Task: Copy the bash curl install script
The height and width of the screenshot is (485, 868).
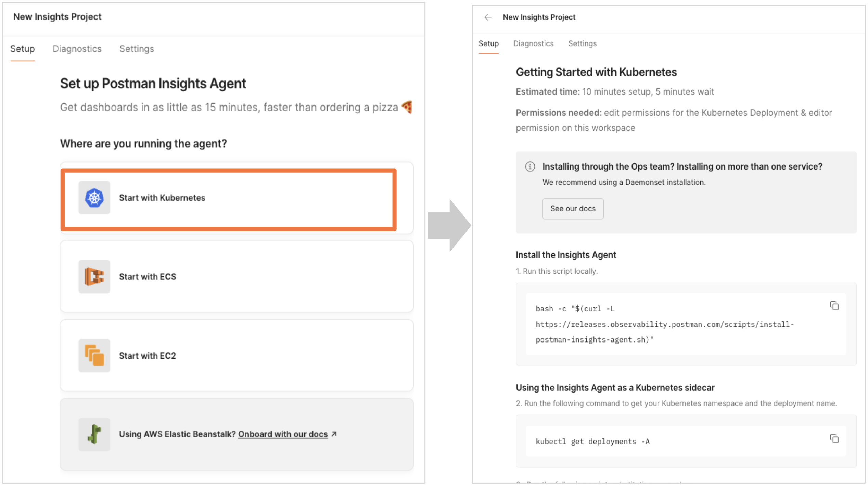Action: click(x=834, y=306)
